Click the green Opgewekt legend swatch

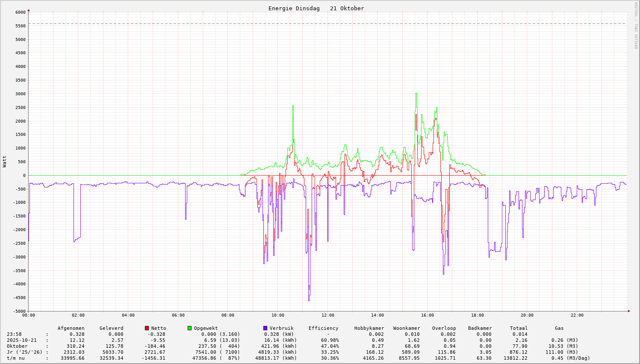coord(190,328)
